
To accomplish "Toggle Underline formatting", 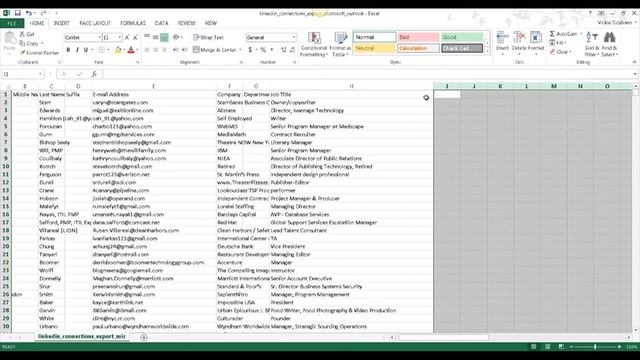I will [x=86, y=50].
